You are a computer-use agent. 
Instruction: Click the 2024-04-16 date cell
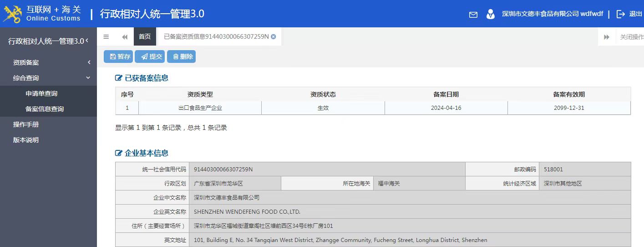[446, 108]
